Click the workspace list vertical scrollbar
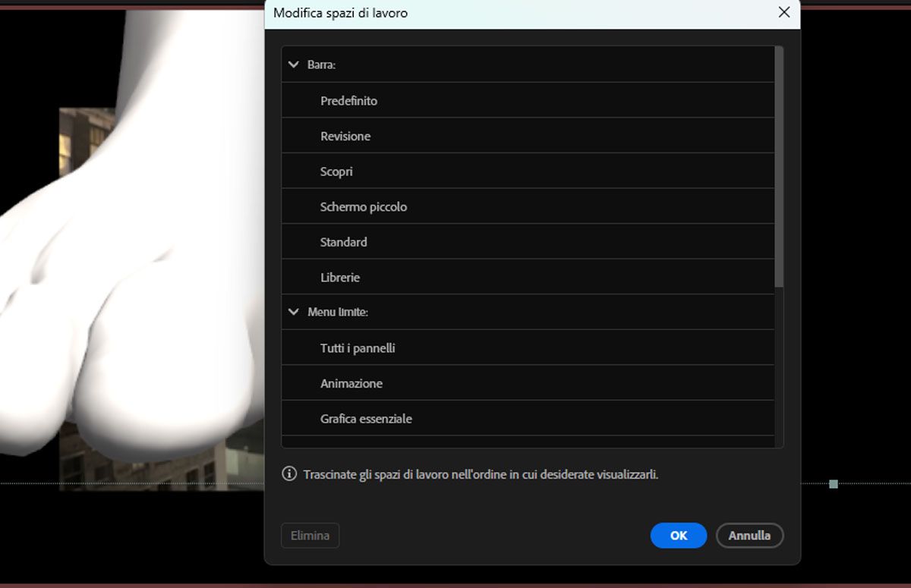 click(x=779, y=167)
